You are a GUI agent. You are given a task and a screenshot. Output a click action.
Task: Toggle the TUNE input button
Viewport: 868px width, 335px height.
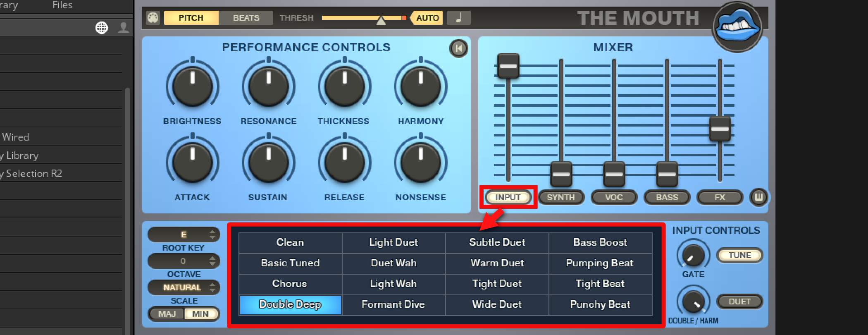tap(740, 255)
